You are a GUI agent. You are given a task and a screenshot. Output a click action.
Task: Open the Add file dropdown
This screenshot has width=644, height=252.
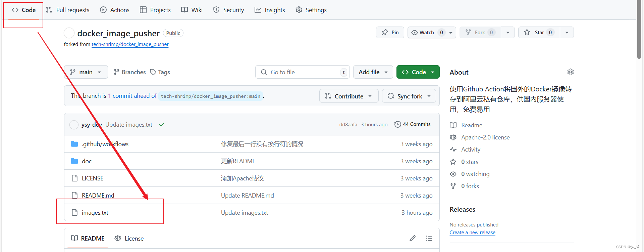click(x=373, y=72)
